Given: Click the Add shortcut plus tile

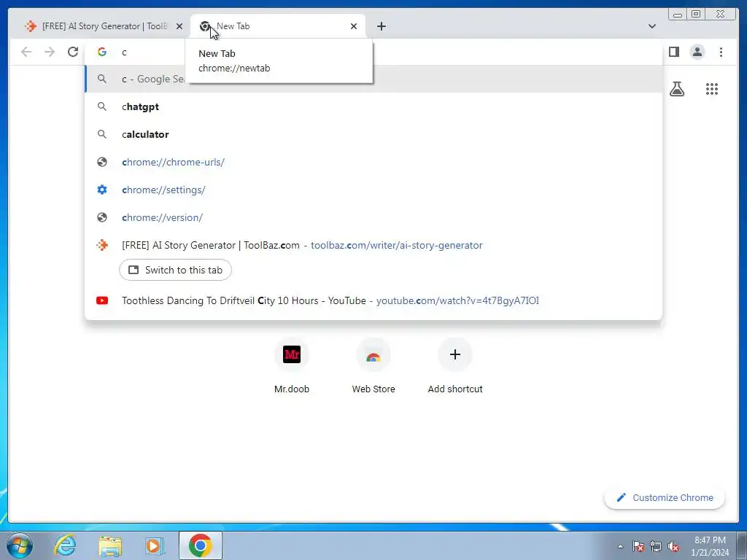Looking at the screenshot, I should (x=455, y=367).
